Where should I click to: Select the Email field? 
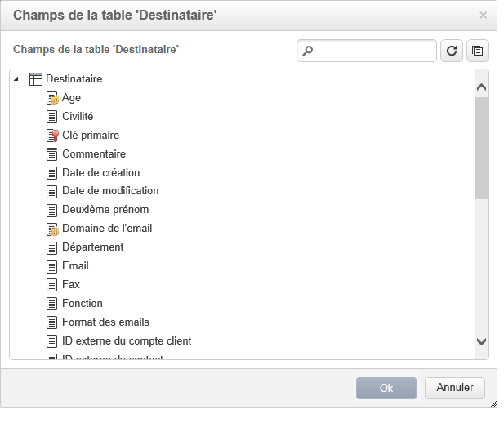(75, 266)
